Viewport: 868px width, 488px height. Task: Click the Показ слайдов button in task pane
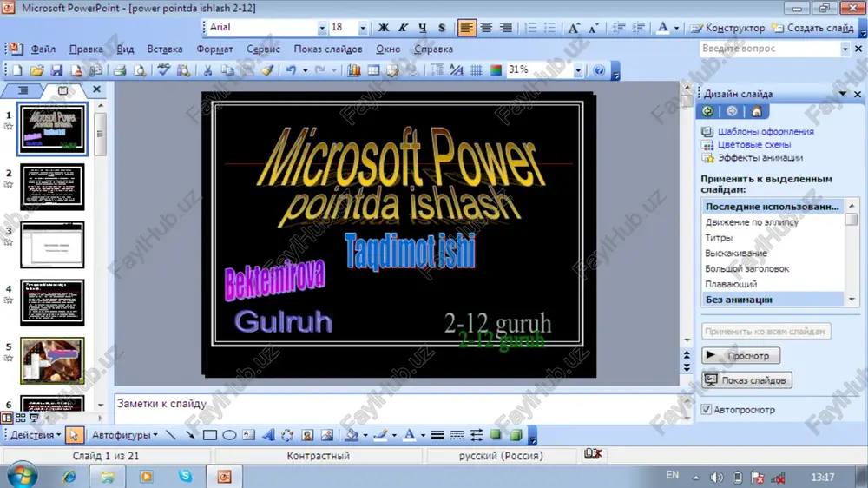coord(746,380)
